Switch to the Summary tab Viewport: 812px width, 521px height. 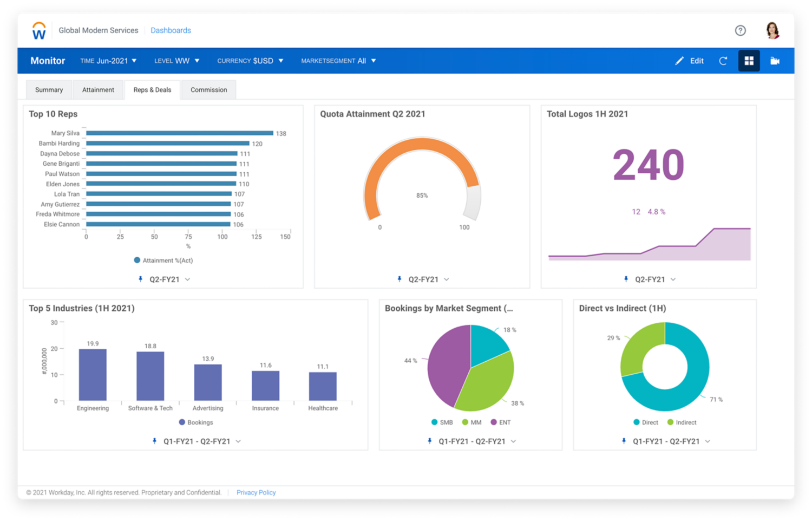click(x=49, y=89)
